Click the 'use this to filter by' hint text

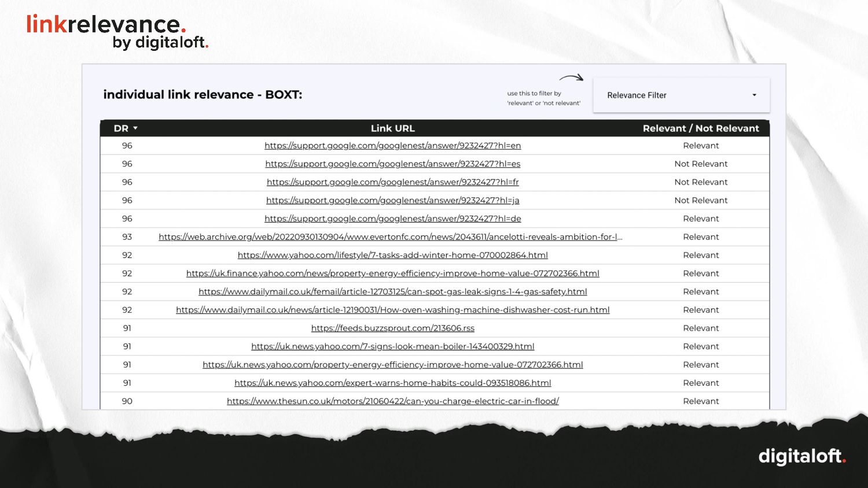pos(544,98)
